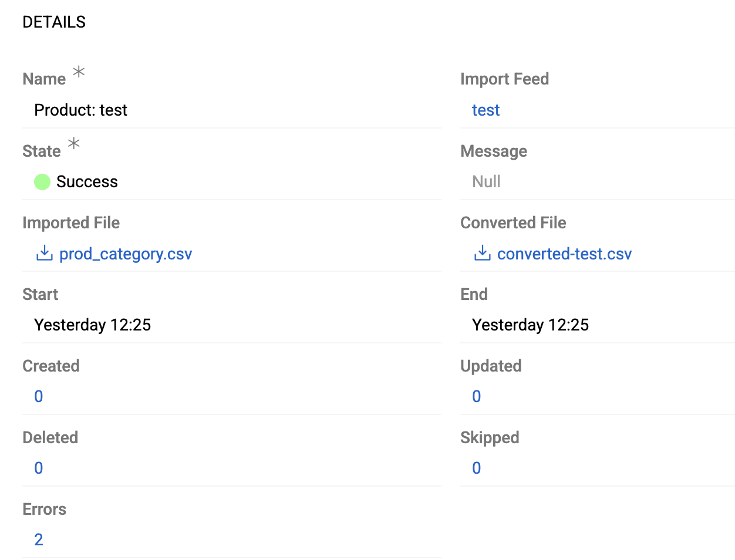Click the Start time Yesterday 12:25
Screen dimensions: 735x560
tap(92, 325)
